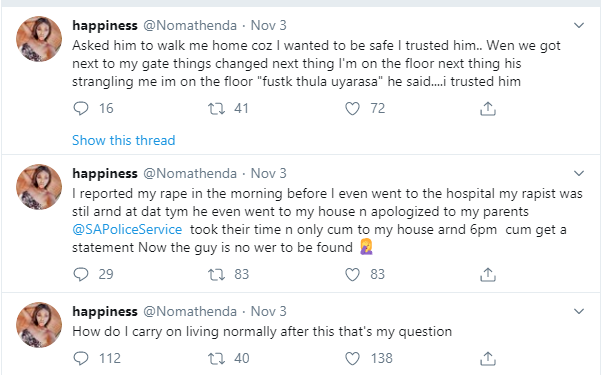
Task: Open the first tweet's options chevron
Action: coord(579,26)
